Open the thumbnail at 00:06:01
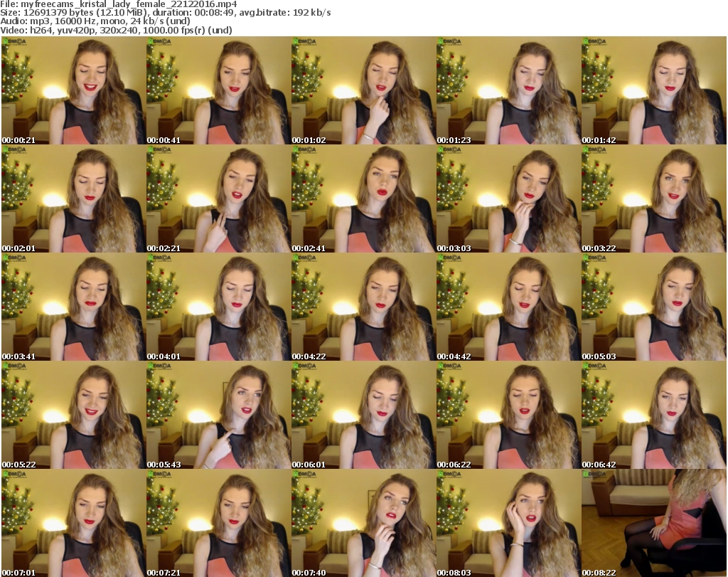The height and width of the screenshot is (577, 728). click(x=363, y=416)
